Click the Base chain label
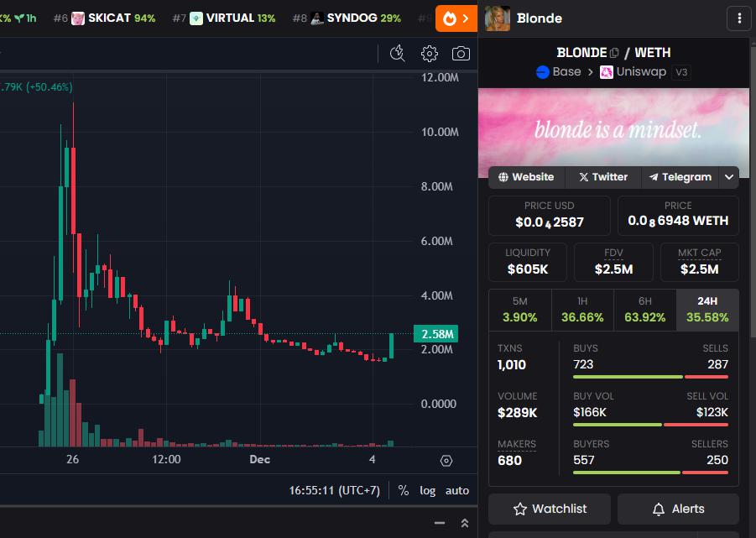The image size is (756, 538). (x=566, y=72)
